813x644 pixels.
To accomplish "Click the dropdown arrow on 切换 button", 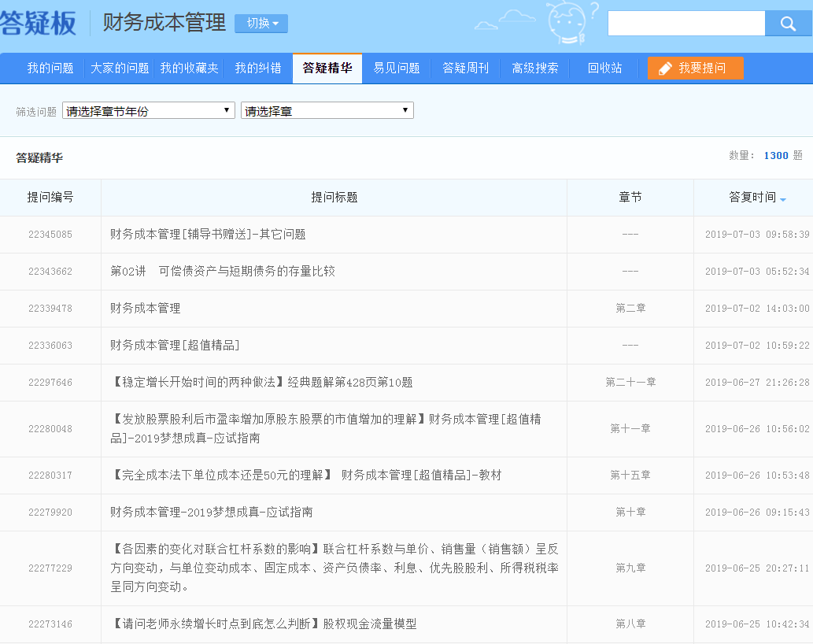I will click(x=275, y=24).
